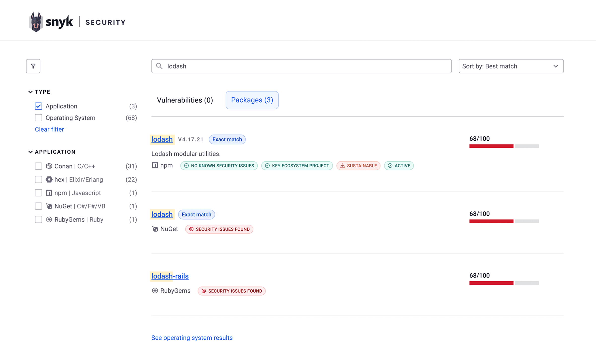Click the 68/100 score of NuGet lodash
Viewport: 596px width, 364px height.
pyautogui.click(x=479, y=214)
